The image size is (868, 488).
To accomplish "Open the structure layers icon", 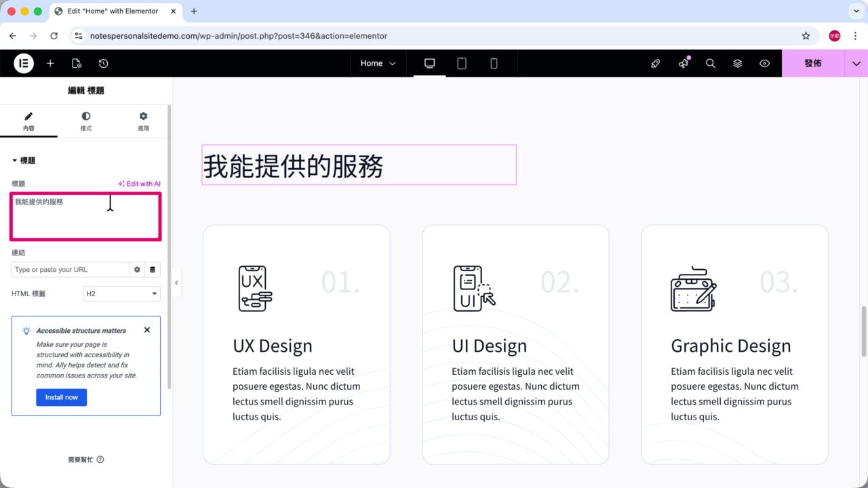I will pyautogui.click(x=738, y=63).
